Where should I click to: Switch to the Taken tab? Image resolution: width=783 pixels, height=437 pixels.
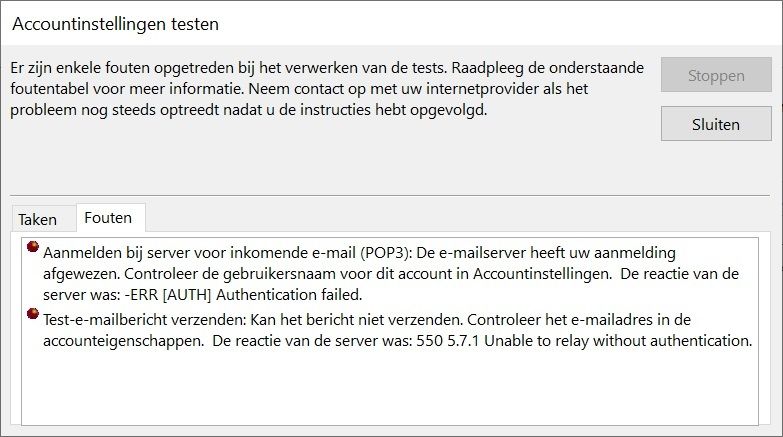point(37,219)
